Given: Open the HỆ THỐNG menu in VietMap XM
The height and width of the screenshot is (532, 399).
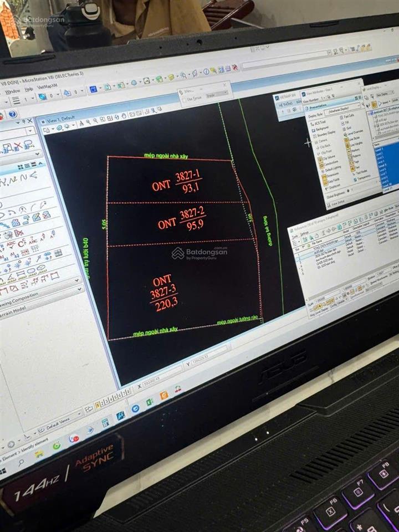Looking at the screenshot, I should [x=286, y=105].
